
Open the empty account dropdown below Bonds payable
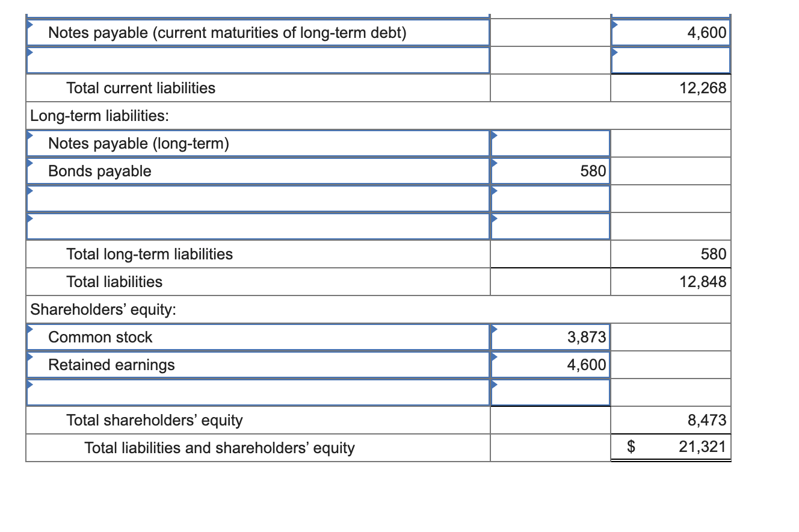pyautogui.click(x=258, y=199)
